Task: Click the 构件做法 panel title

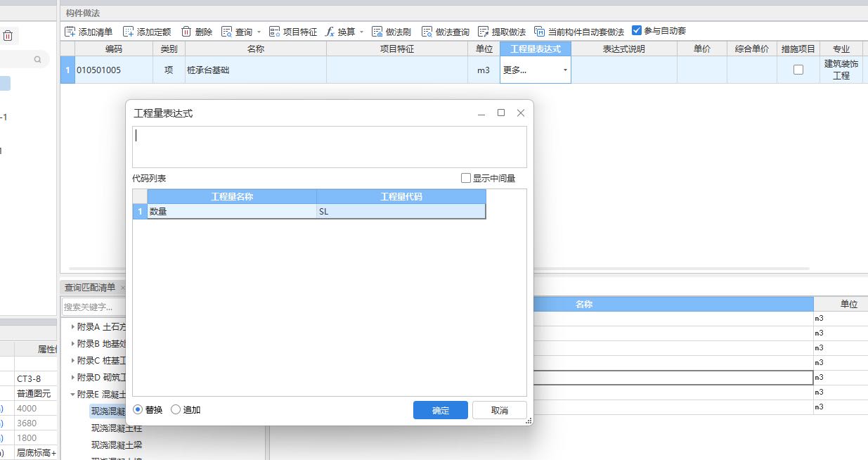Action: point(84,13)
